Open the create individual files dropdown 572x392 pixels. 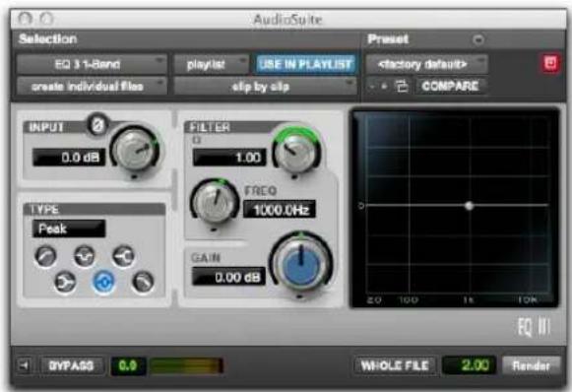point(92,87)
